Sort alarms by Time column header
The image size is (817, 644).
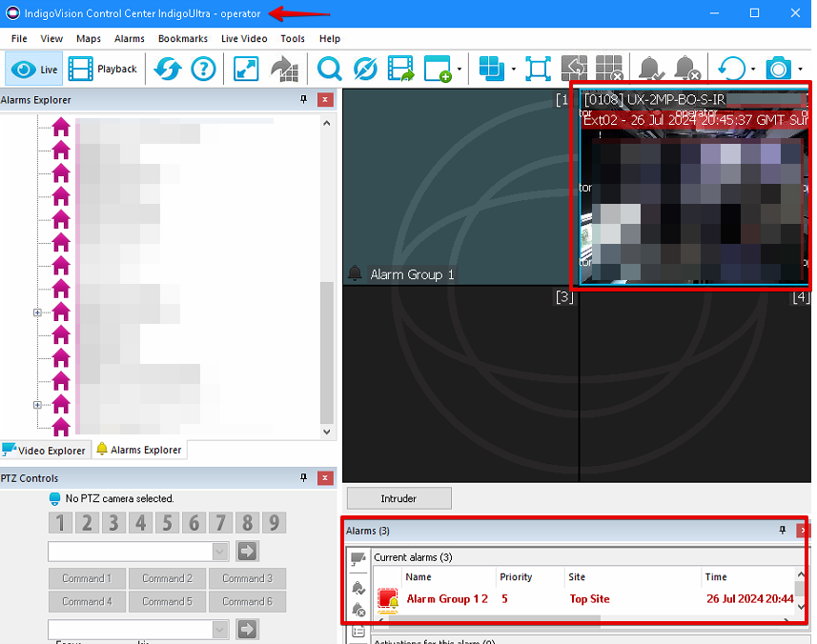[747, 577]
